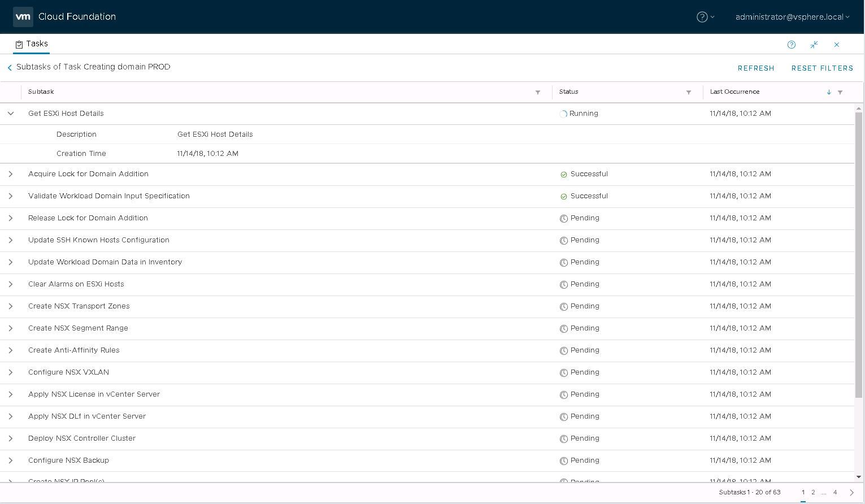865x504 pixels.
Task: Click the Pending clock icon on Create NSX Transport Zones
Action: click(563, 306)
